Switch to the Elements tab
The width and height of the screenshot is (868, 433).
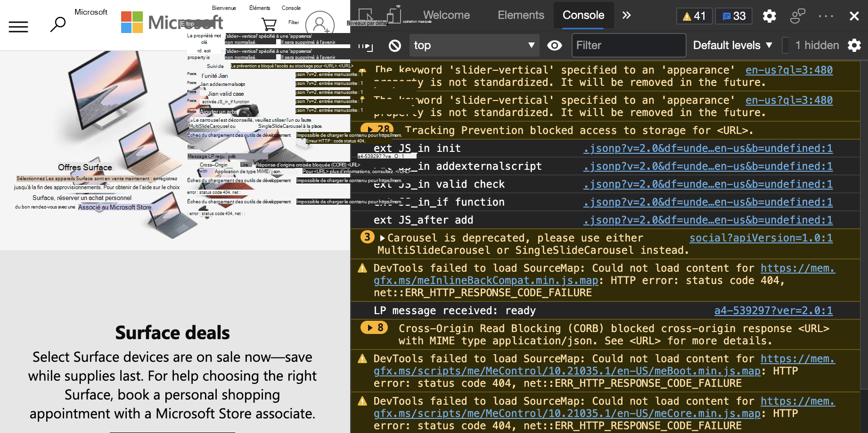point(521,15)
